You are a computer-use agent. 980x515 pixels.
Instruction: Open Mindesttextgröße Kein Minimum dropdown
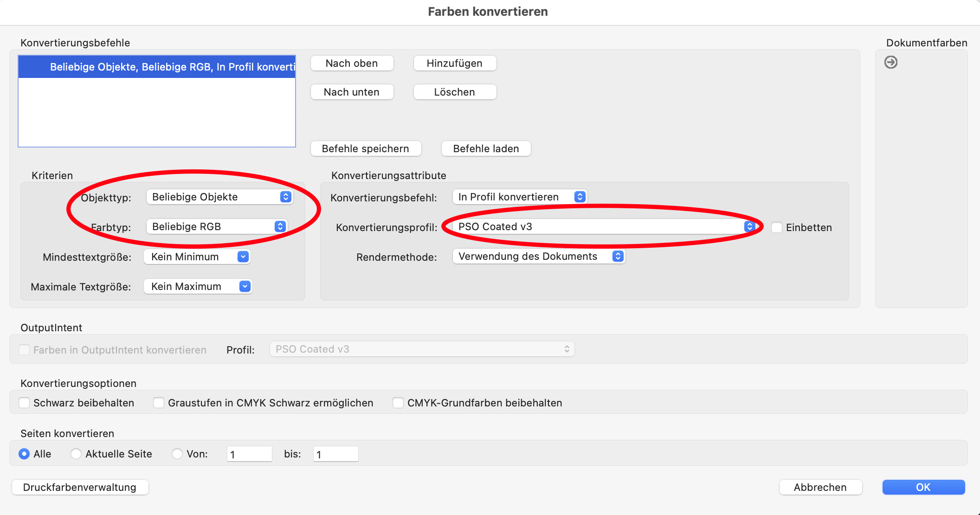pyautogui.click(x=197, y=257)
